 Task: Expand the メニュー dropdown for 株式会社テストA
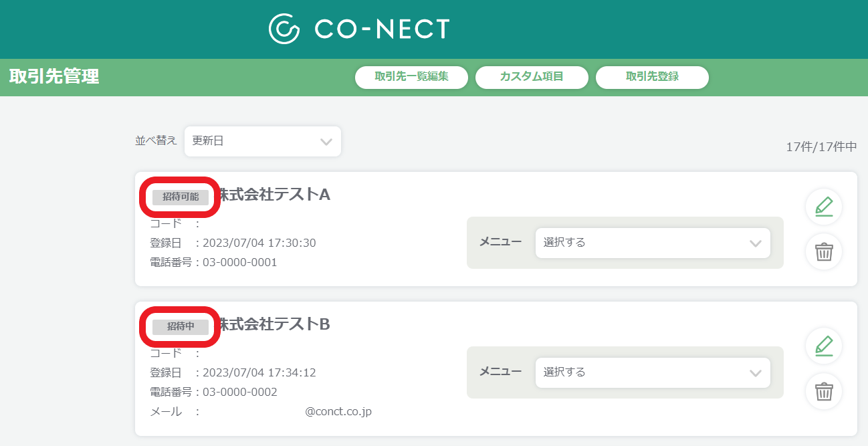coord(653,243)
